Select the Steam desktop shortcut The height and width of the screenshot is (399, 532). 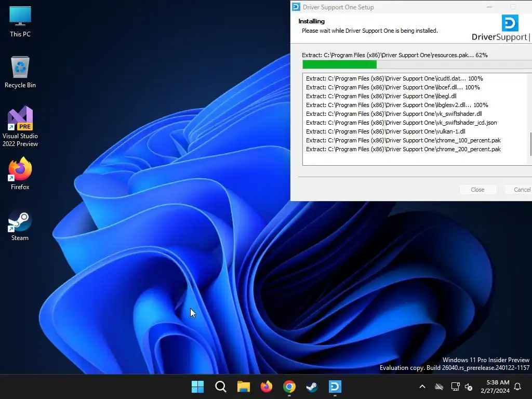[x=20, y=225]
